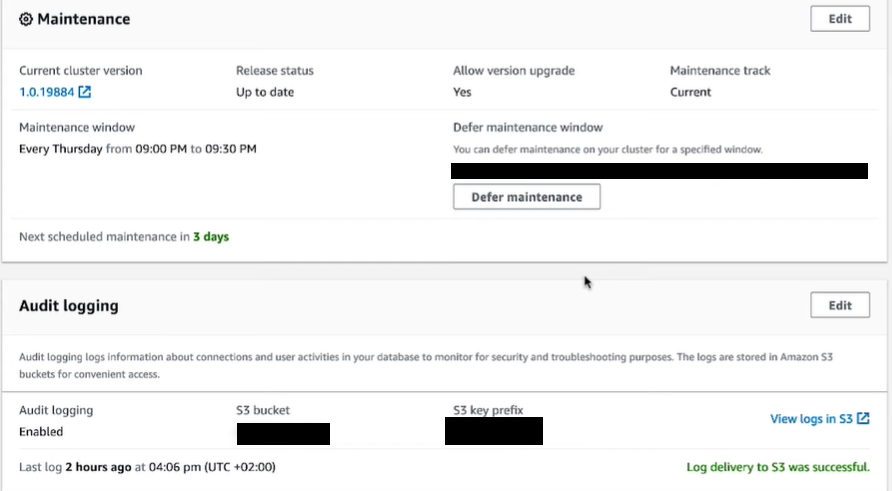Viewport: 892px width, 491px height.
Task: Open cluster version 1.0.19884 link
Action: pos(46,93)
